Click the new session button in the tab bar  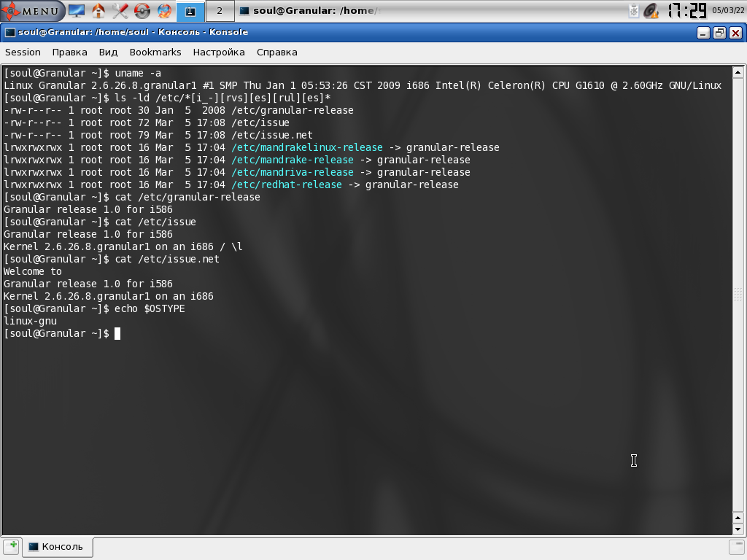[12, 546]
